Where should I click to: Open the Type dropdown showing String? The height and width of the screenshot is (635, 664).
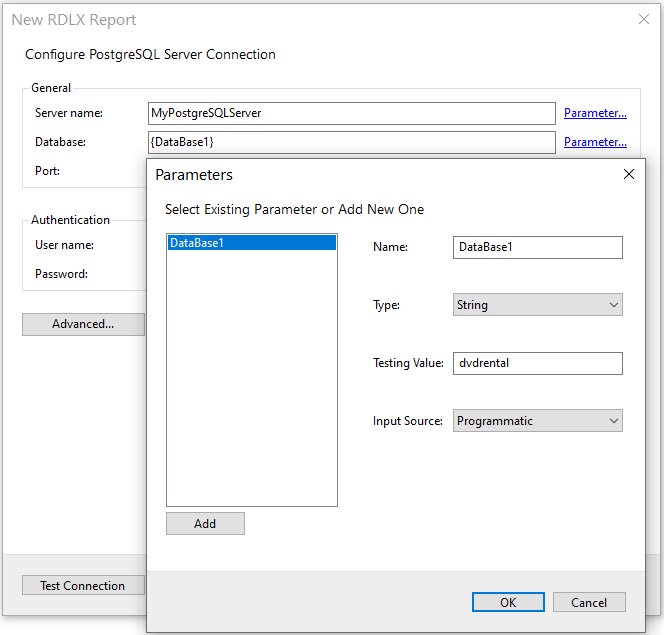click(x=538, y=305)
